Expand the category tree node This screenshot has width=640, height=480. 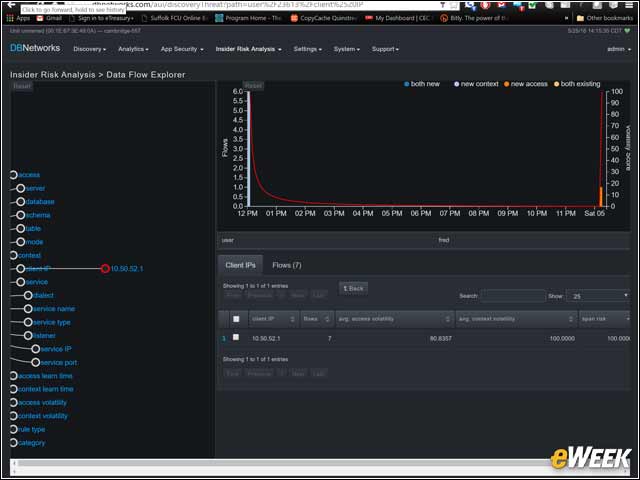(x=14, y=443)
